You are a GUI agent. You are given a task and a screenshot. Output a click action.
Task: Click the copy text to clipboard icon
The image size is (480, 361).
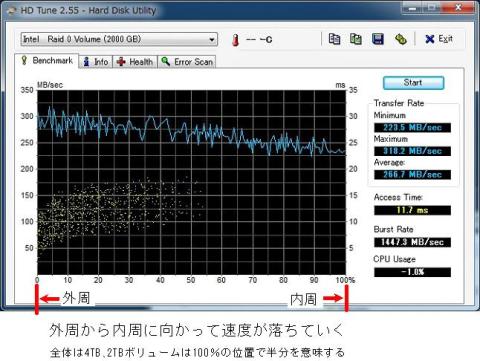click(x=334, y=39)
